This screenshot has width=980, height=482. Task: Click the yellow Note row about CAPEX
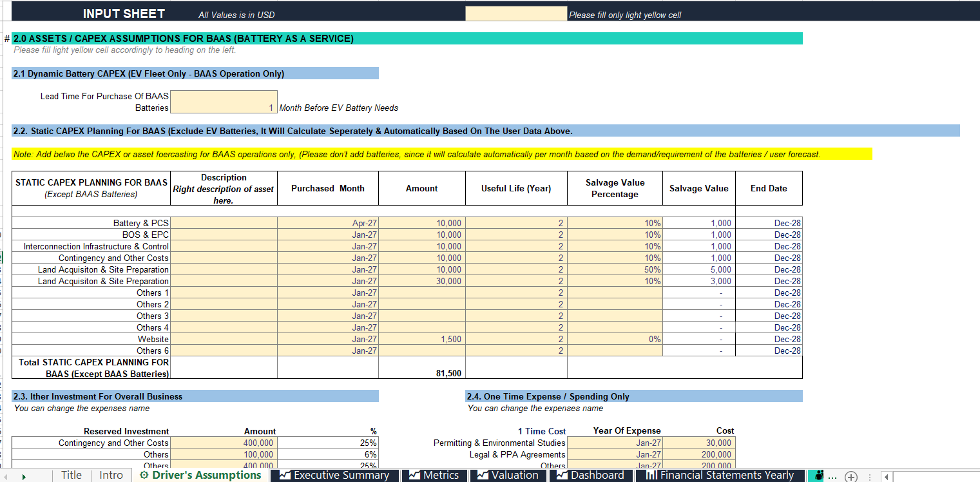[442, 154]
